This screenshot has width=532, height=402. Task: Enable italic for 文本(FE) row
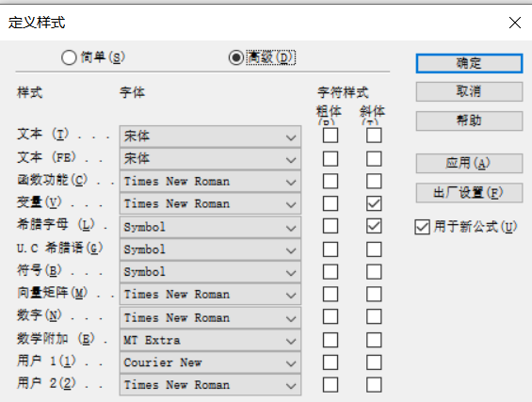(x=374, y=159)
